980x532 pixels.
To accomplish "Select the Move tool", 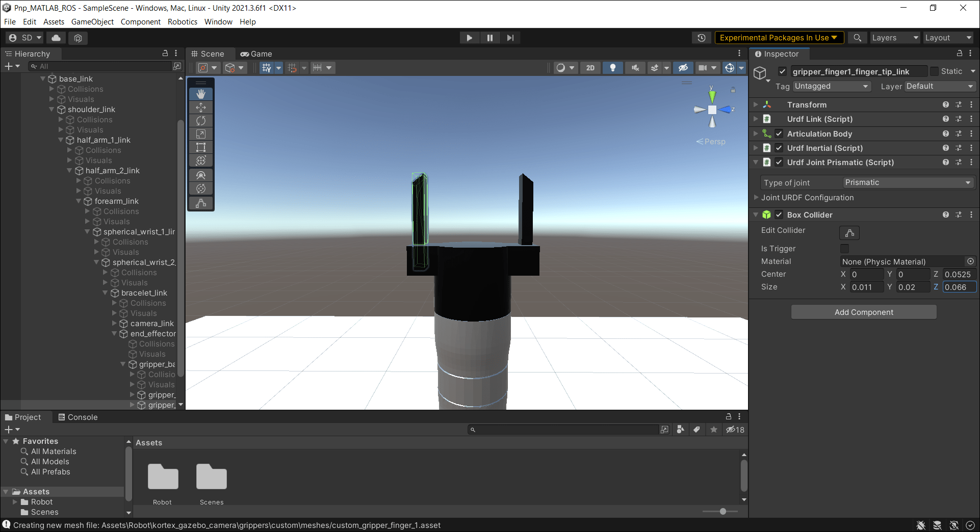I will (200, 107).
